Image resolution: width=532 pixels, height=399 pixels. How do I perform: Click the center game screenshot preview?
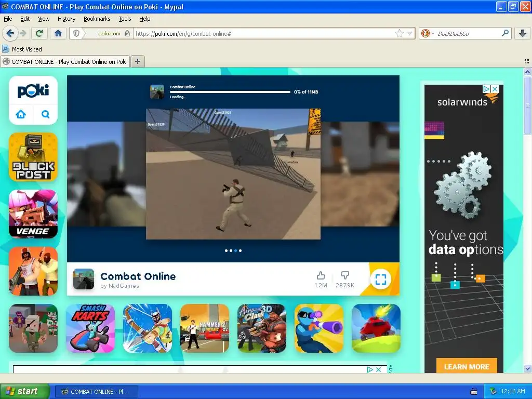(233, 174)
